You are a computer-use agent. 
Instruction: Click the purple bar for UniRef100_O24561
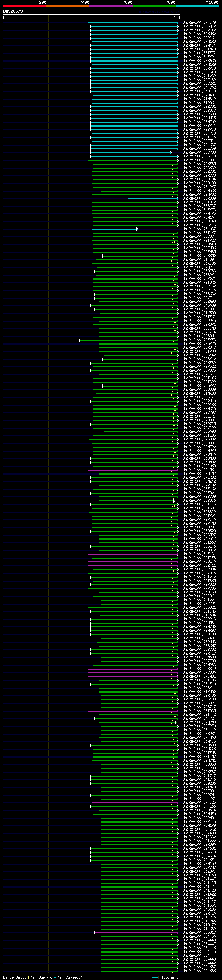click(133, 470)
